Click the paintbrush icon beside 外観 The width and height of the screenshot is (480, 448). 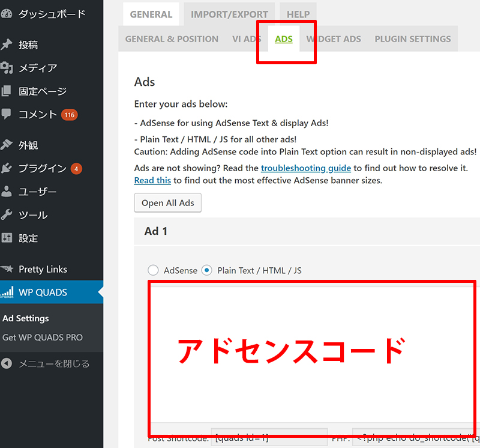[6, 145]
